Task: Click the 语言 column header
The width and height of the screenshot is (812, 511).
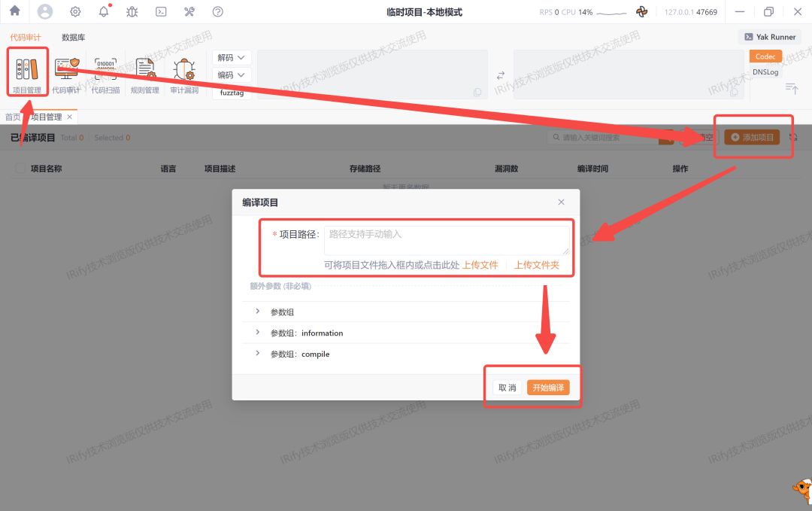Action: (x=168, y=169)
